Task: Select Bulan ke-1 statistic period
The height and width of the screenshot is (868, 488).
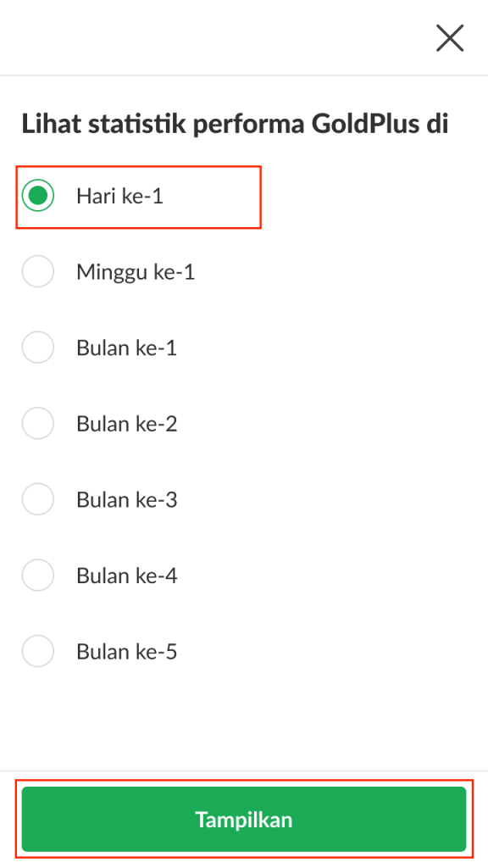Action: [x=38, y=347]
